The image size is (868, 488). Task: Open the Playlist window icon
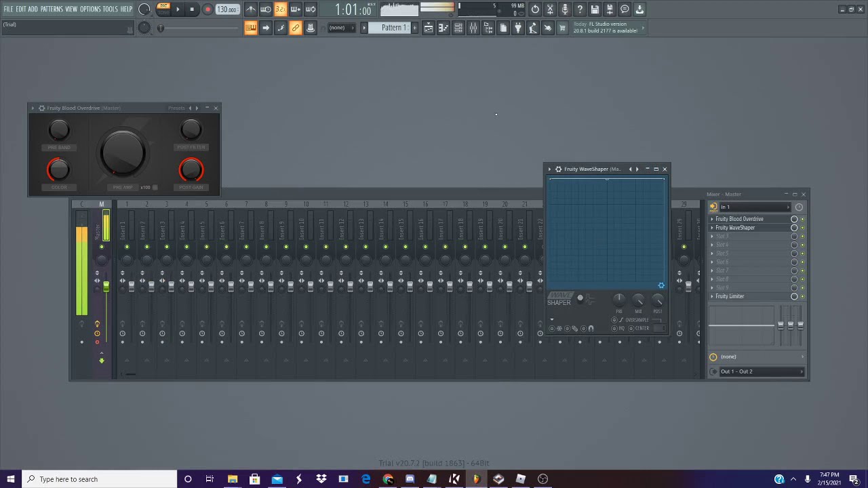[x=429, y=28]
